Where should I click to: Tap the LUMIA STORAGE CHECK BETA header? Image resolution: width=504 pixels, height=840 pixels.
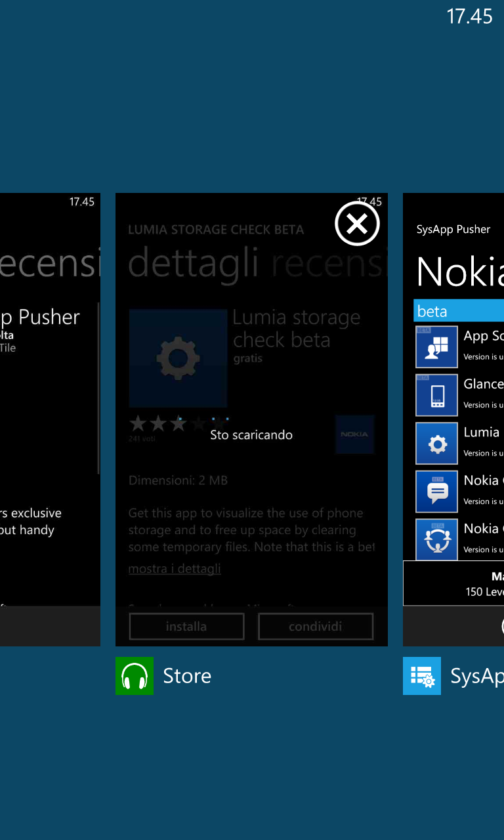(216, 230)
